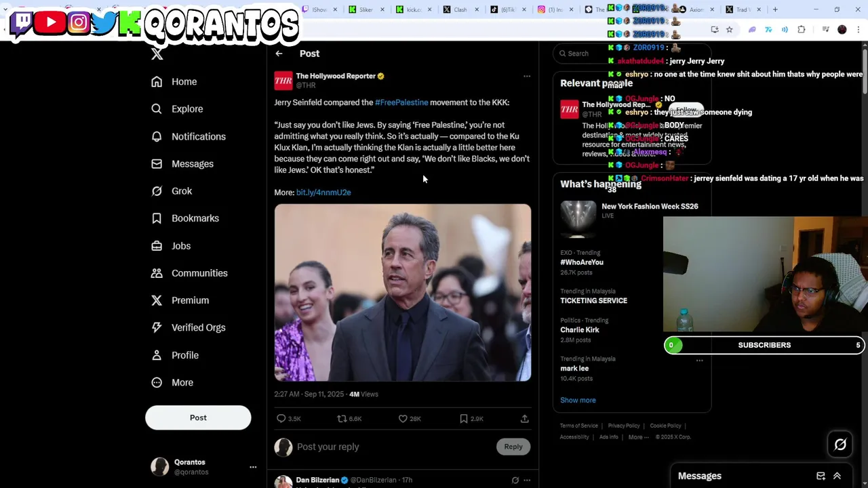This screenshot has height=488, width=868.
Task: Bookmark this page with the star icon
Action: pos(729,30)
